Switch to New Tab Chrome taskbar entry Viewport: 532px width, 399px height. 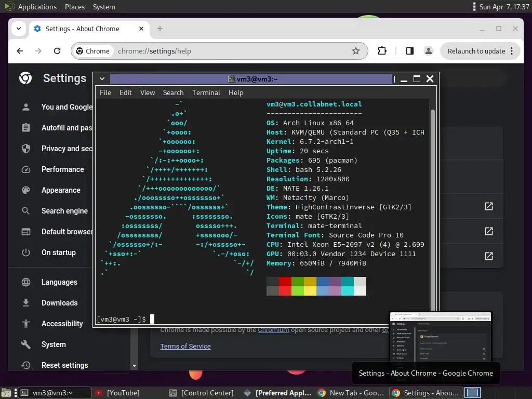352,393
